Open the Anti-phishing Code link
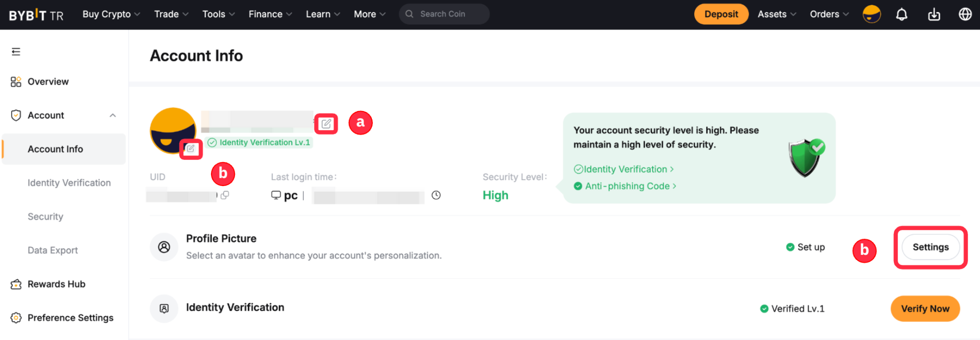The height and width of the screenshot is (340, 980). (627, 186)
